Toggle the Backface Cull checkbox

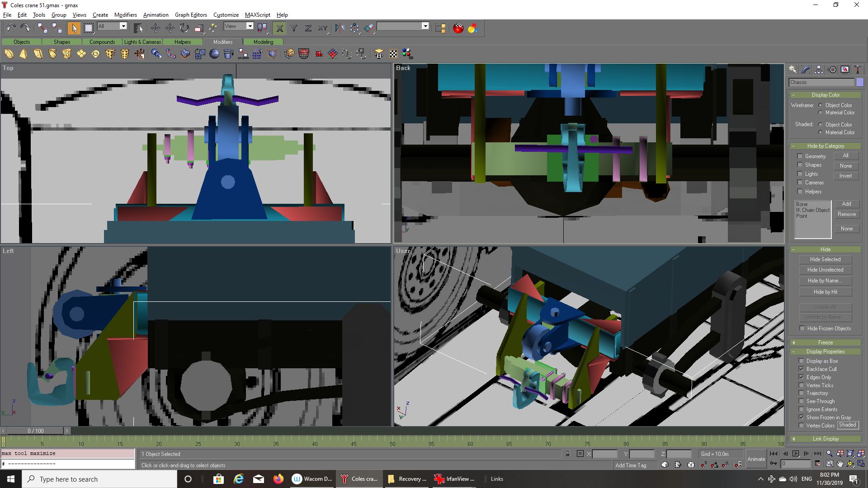(x=802, y=369)
